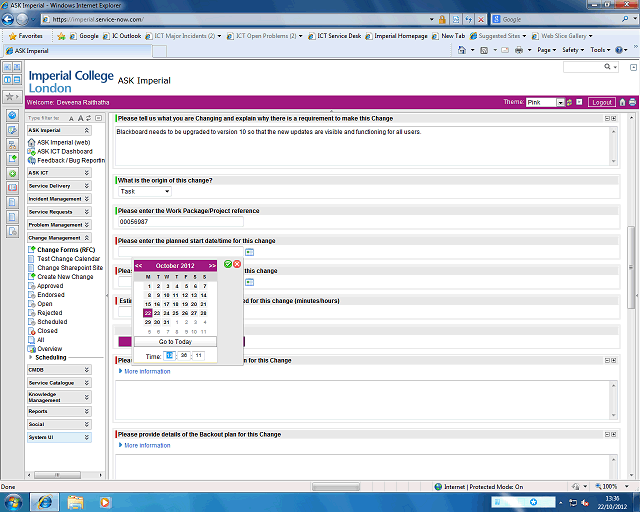640x512 pixels.
Task: Click the IE Favorites star icon
Action: coord(12,35)
